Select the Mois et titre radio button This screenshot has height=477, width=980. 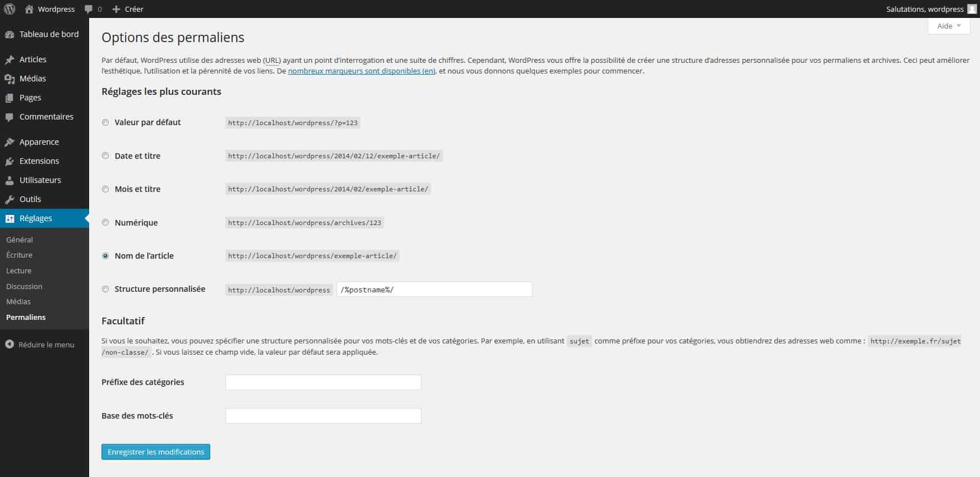tap(105, 189)
